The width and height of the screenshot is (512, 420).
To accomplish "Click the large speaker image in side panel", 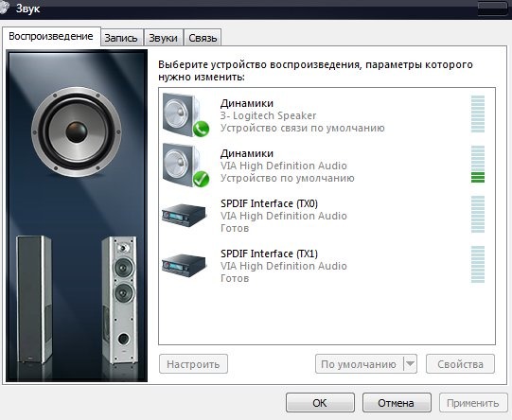I will coord(77,131).
